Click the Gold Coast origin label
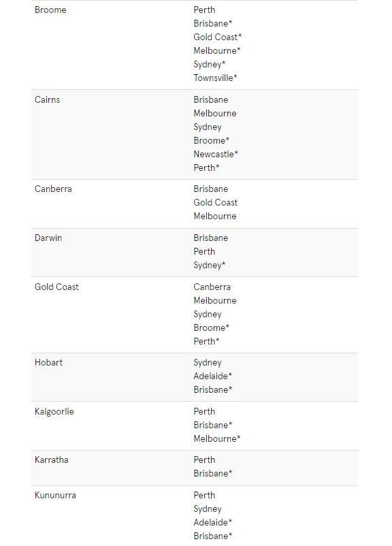The image size is (392, 546). (56, 287)
